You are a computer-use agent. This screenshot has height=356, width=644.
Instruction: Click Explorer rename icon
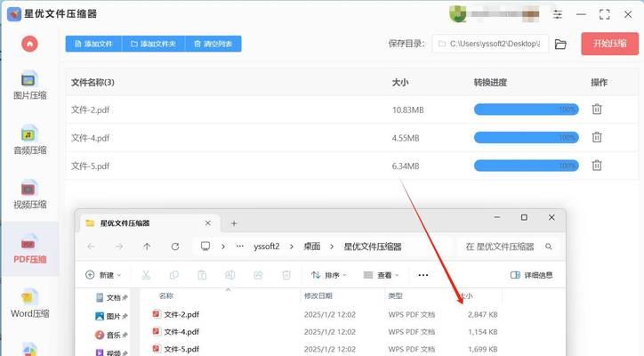(x=230, y=275)
